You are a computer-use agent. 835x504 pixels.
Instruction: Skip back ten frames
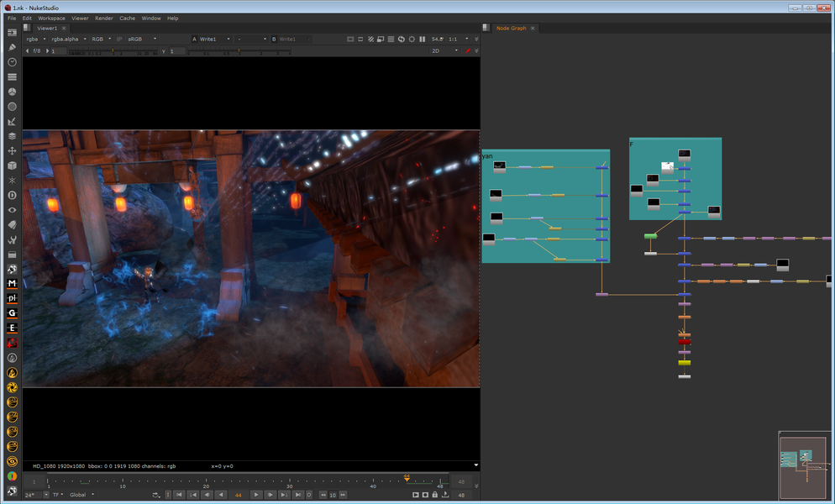pos(323,495)
